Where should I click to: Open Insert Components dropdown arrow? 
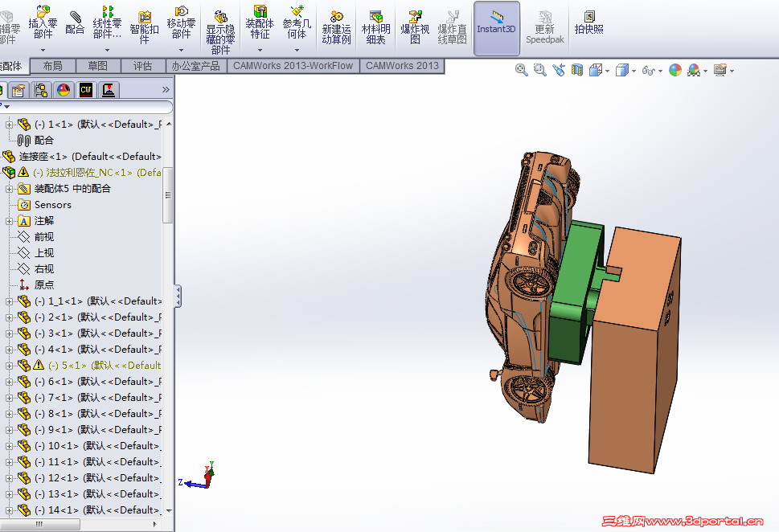[43, 50]
